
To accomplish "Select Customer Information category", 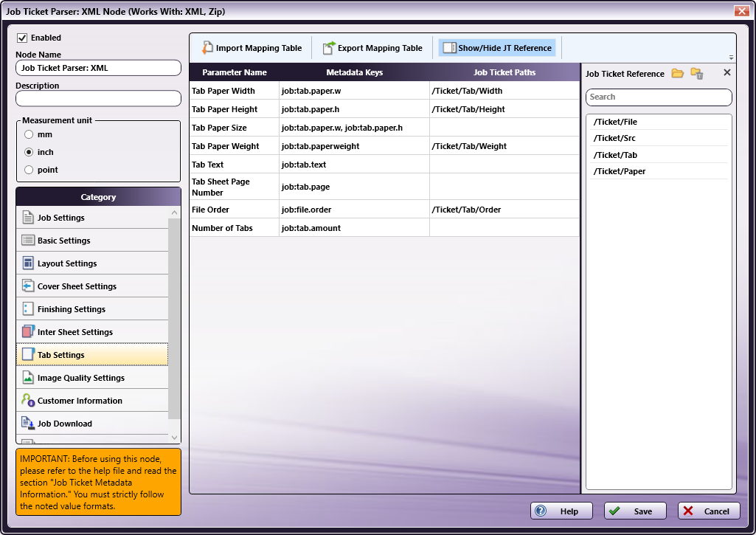I will click(x=92, y=401).
